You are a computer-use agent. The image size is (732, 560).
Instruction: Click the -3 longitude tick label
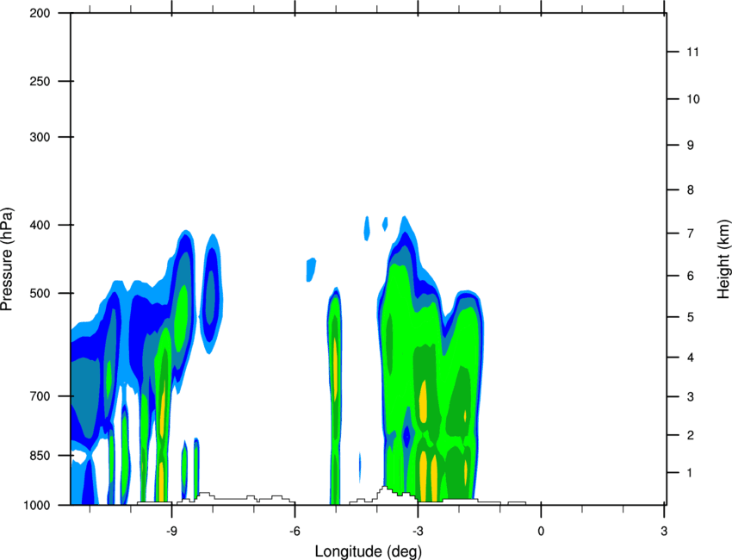coord(418,532)
